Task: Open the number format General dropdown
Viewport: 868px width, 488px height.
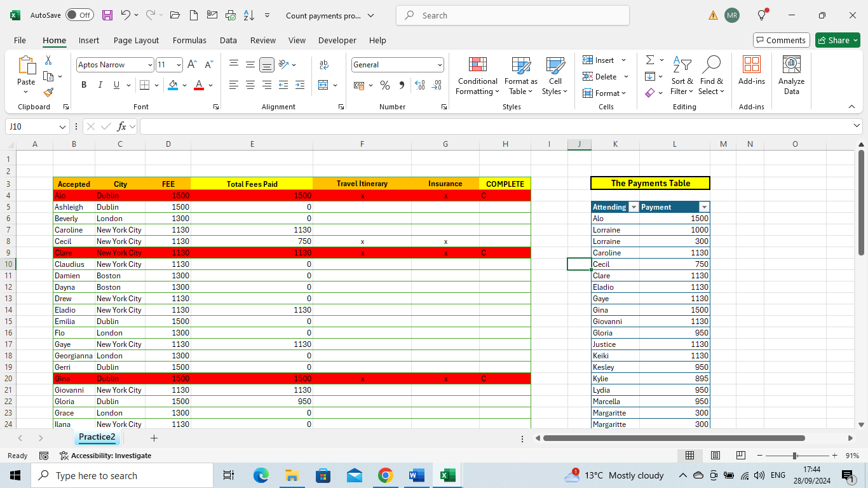Action: (x=440, y=65)
